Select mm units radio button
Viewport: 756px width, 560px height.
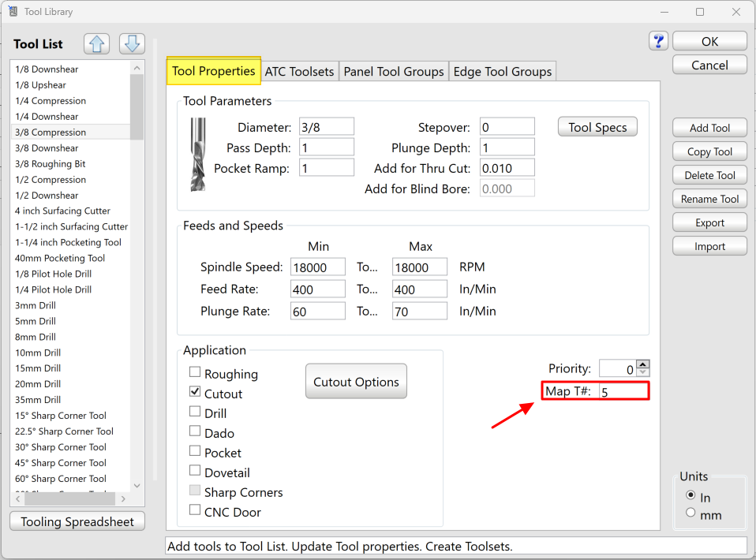(691, 513)
